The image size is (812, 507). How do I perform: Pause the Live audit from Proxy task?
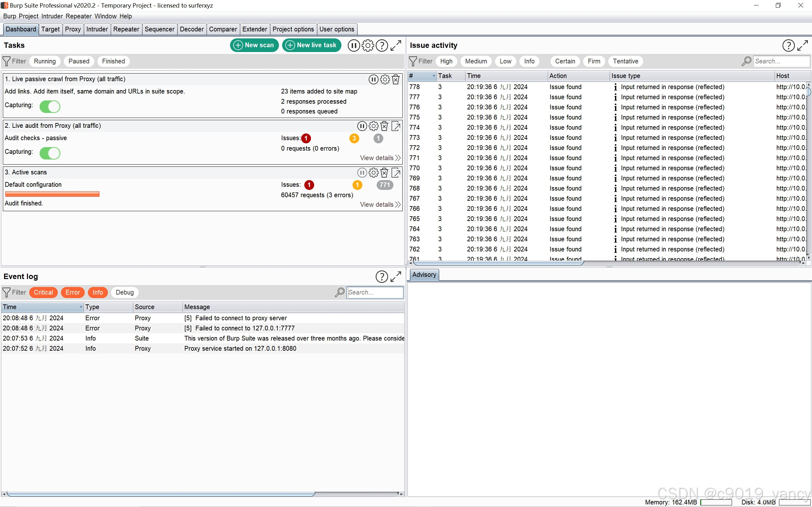click(362, 126)
